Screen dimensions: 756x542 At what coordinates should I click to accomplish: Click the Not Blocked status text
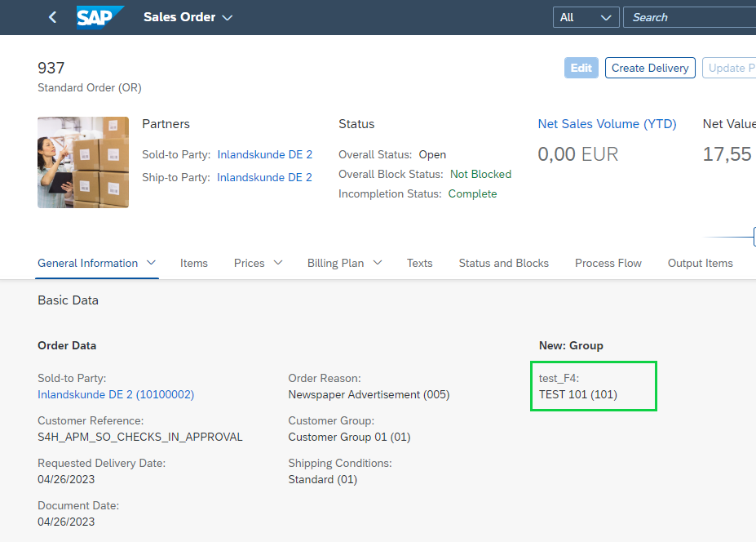tap(480, 174)
